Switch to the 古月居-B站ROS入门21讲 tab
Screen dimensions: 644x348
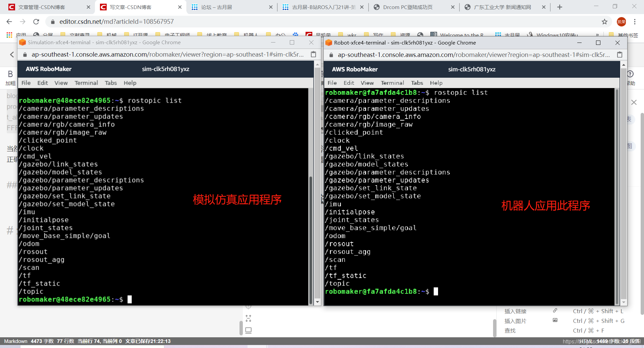click(x=323, y=7)
